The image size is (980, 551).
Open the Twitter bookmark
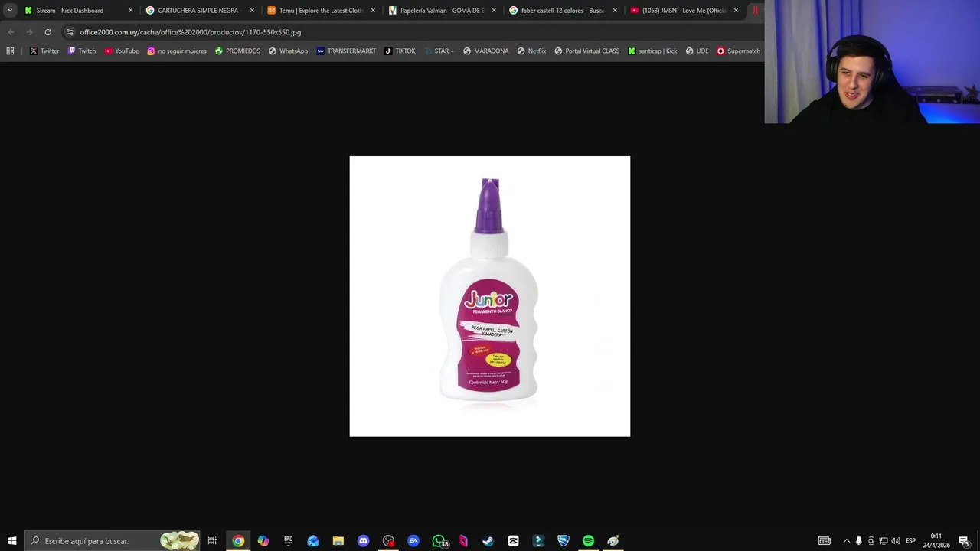point(44,51)
